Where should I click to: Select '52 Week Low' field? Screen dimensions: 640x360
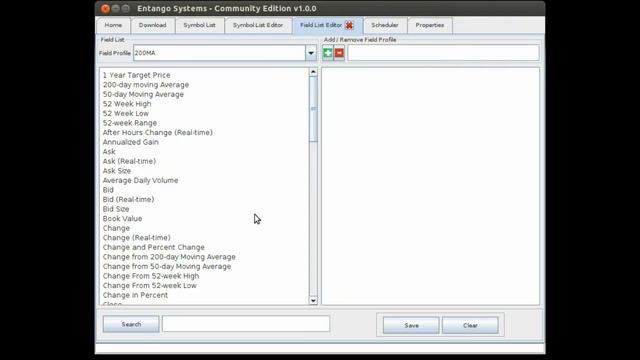pyautogui.click(x=126, y=113)
